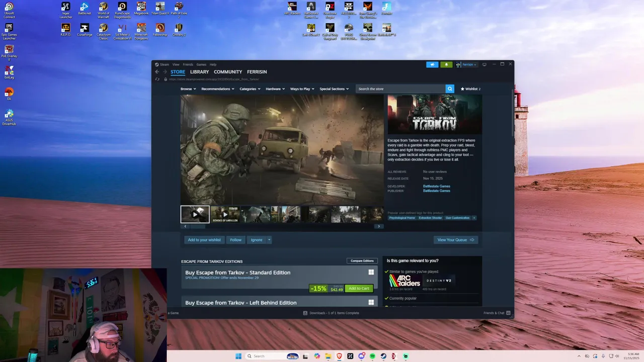This screenshot has height=362, width=644.
Task: Select the Chivalry 2 desktop icon
Action: point(179,30)
